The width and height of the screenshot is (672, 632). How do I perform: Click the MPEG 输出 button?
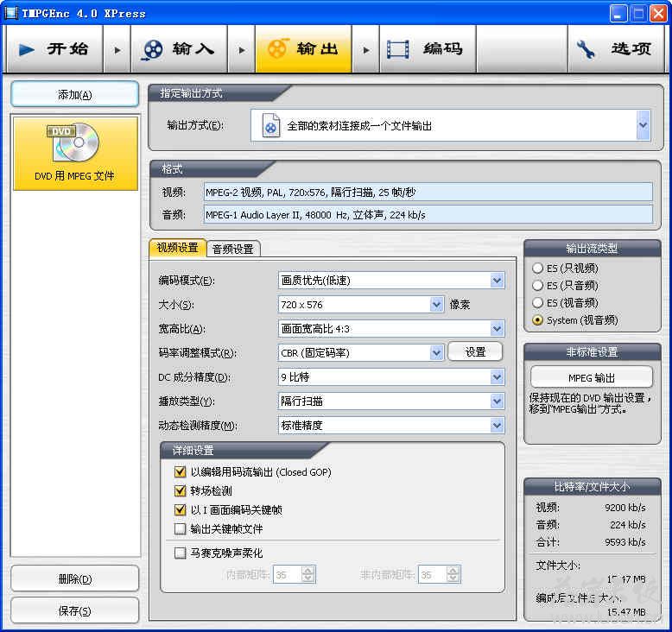click(592, 377)
